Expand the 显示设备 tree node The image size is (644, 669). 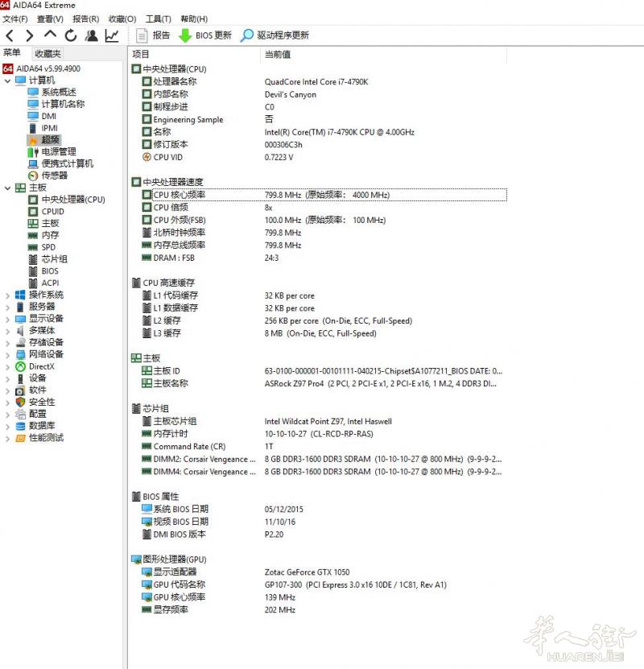click(x=7, y=319)
